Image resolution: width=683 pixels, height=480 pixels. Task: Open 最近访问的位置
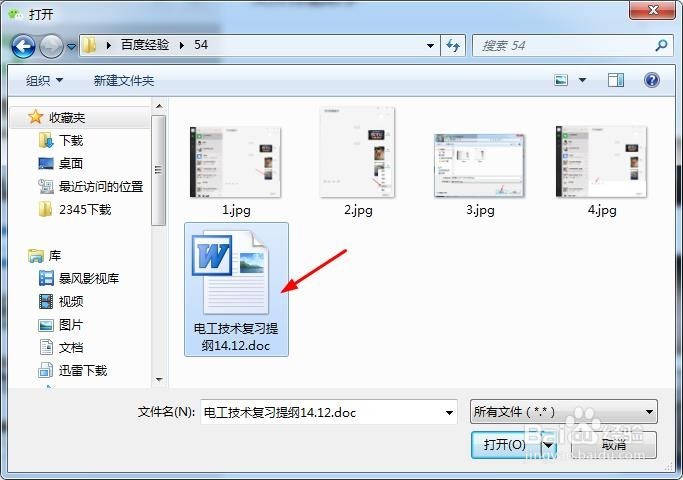tap(101, 186)
